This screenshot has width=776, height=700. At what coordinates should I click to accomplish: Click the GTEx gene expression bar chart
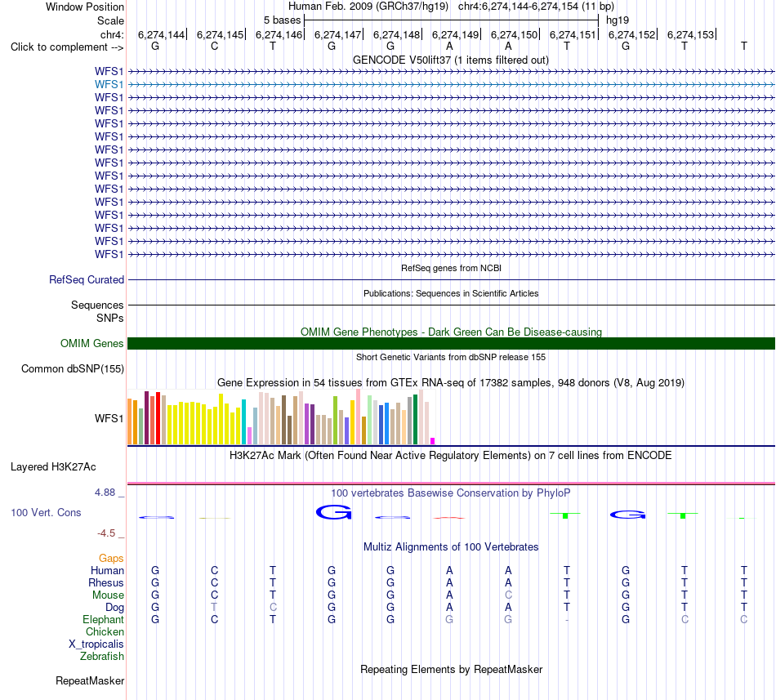[x=281, y=417]
